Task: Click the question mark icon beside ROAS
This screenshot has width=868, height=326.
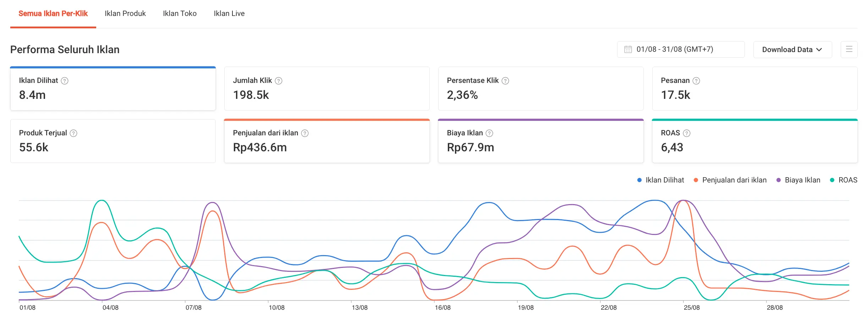Action: pos(687,133)
